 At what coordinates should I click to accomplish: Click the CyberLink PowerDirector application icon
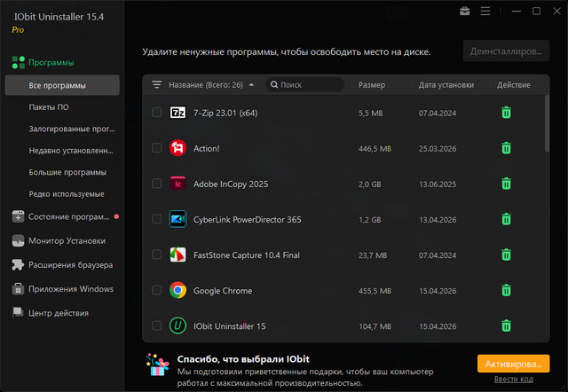point(177,219)
